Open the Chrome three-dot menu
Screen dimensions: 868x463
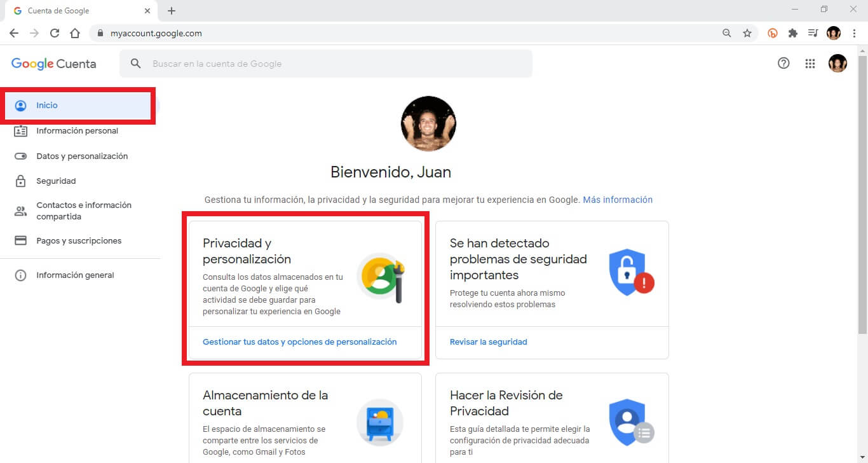pyautogui.click(x=855, y=33)
